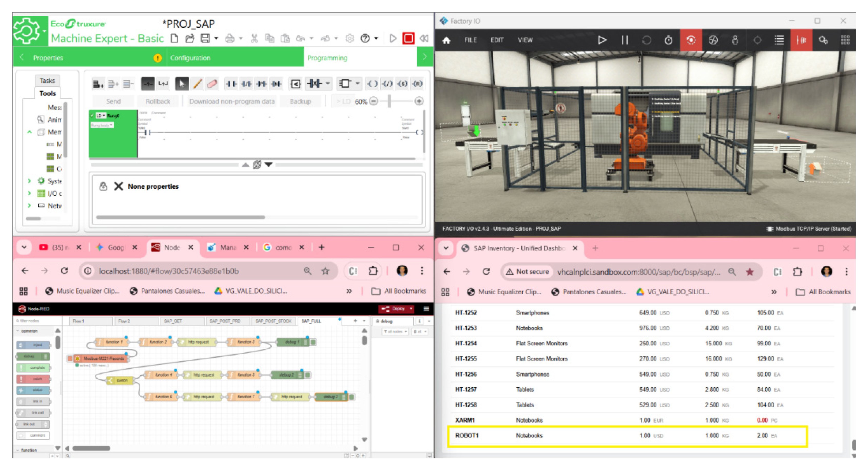Insert a normally open contact

click(x=231, y=84)
